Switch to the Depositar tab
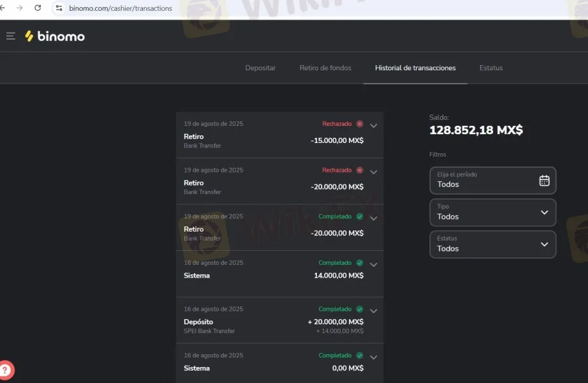 [260, 68]
